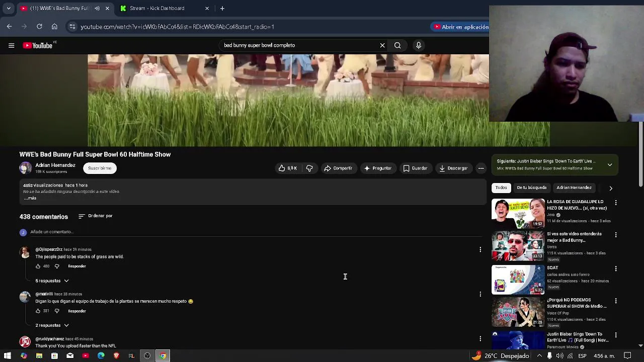This screenshot has width=644, height=362.
Task: Like the comment by @Ojispearz0rz
Action: (38, 266)
